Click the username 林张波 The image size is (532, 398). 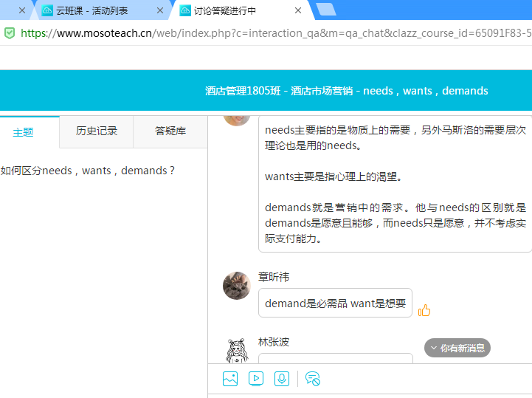274,342
